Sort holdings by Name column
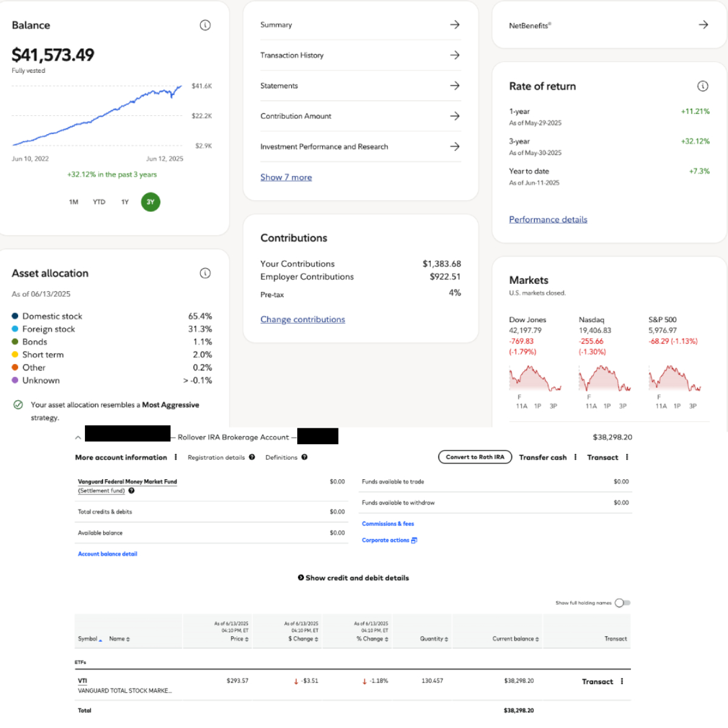The height and width of the screenshot is (728, 728). [x=120, y=639]
